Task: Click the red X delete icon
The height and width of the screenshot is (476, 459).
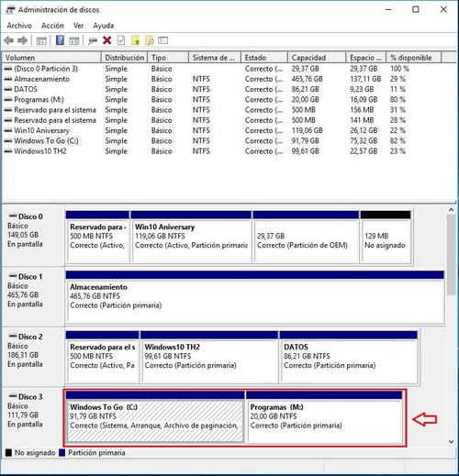Action: (x=106, y=40)
